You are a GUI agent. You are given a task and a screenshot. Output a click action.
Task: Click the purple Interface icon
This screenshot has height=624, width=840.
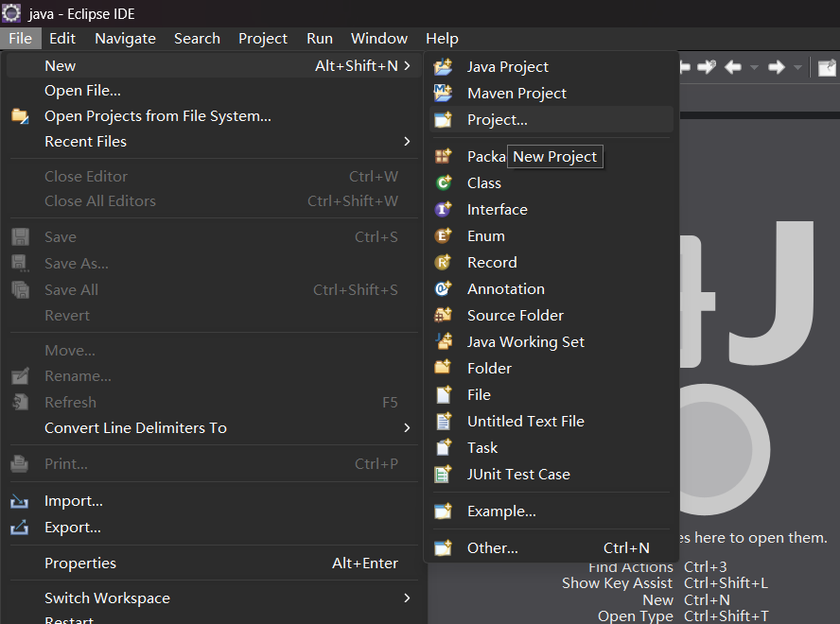click(x=443, y=209)
